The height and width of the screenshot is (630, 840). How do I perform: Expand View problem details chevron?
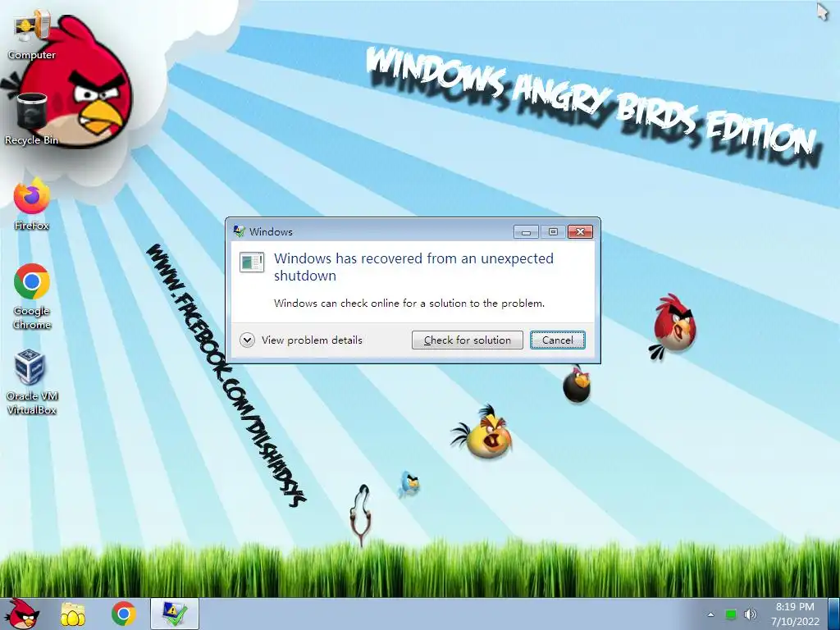[x=247, y=340]
